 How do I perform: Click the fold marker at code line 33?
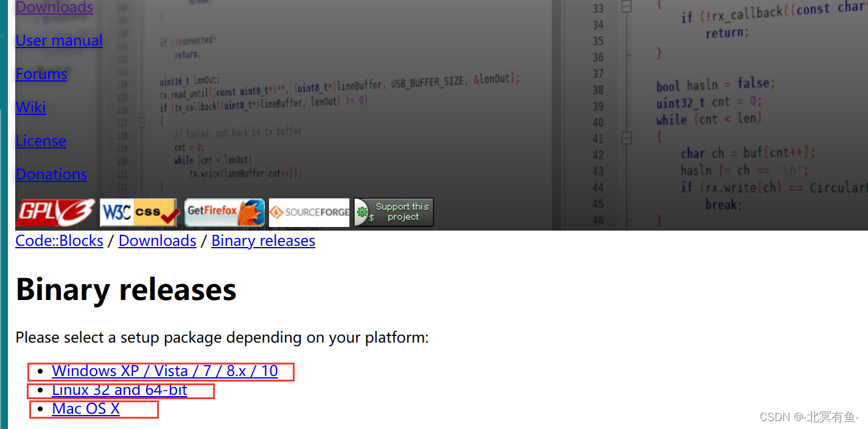[x=626, y=7]
